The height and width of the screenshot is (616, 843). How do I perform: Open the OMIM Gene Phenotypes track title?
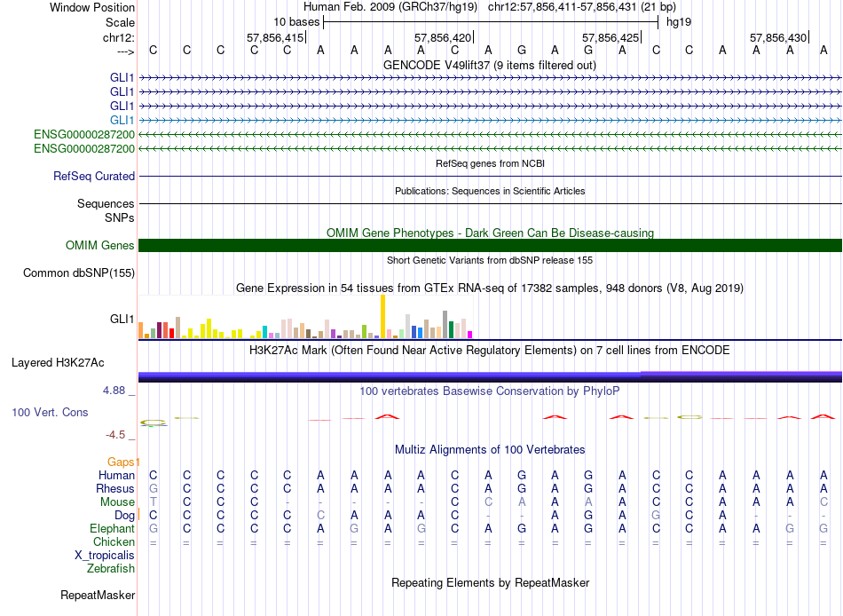point(490,233)
